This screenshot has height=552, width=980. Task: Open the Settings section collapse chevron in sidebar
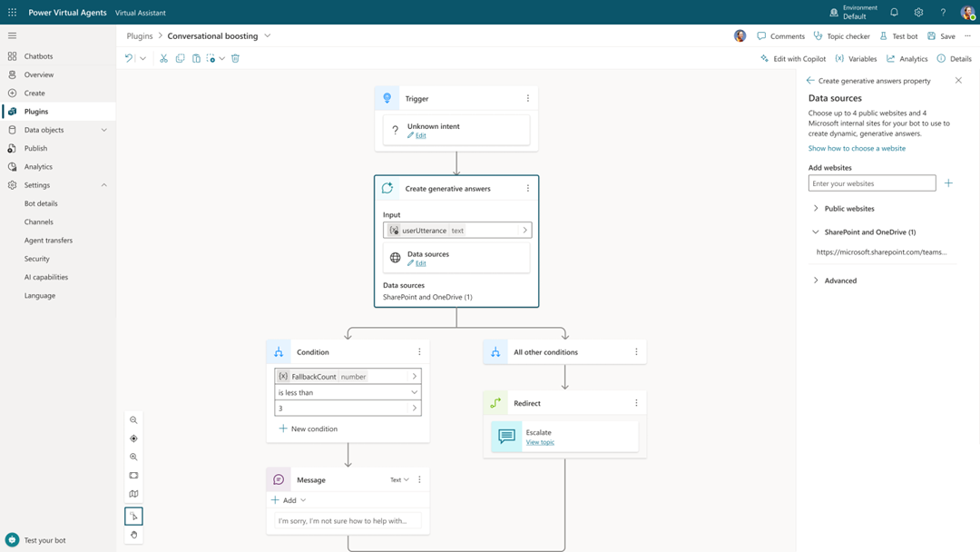coord(103,184)
